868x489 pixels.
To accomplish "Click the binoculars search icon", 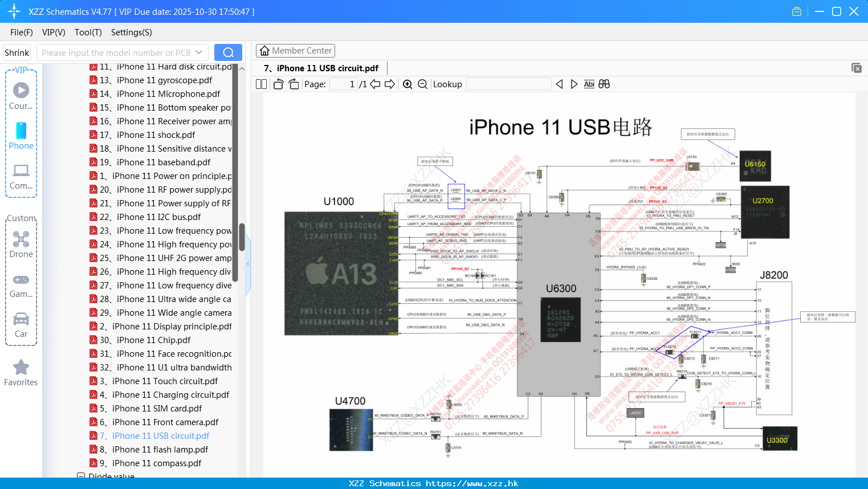I will (604, 84).
